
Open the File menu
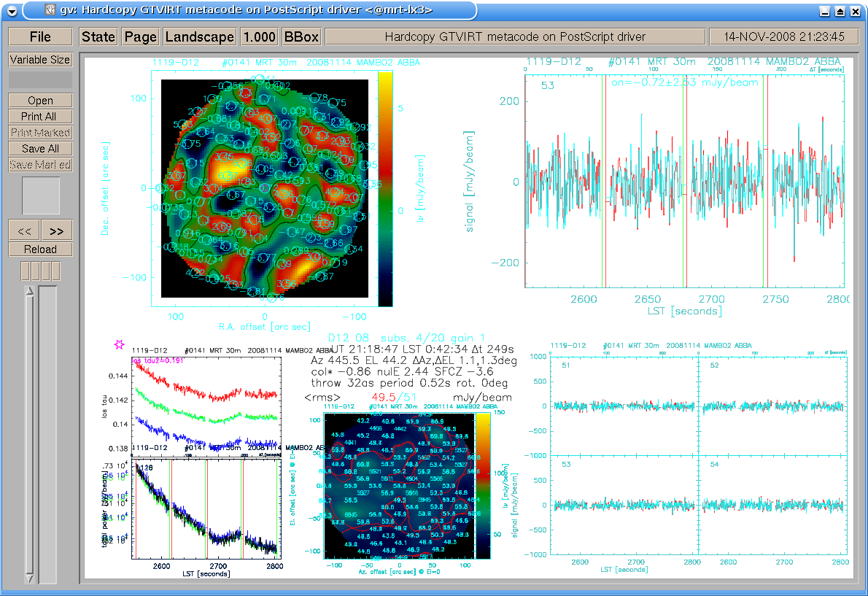pos(40,37)
